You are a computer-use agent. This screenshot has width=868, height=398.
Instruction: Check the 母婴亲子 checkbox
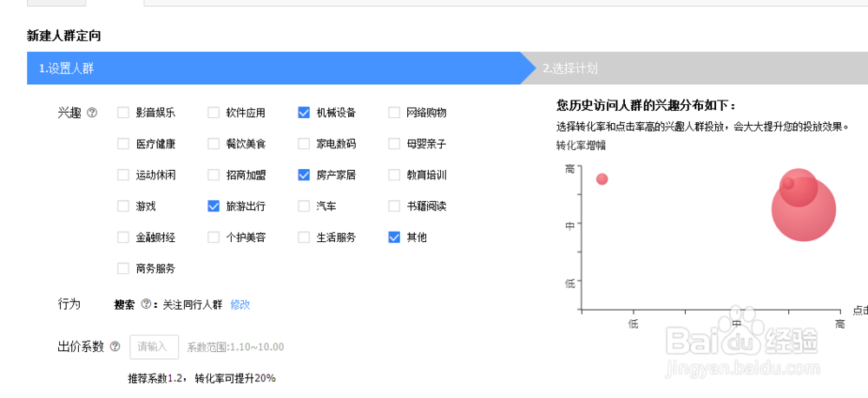point(393,144)
